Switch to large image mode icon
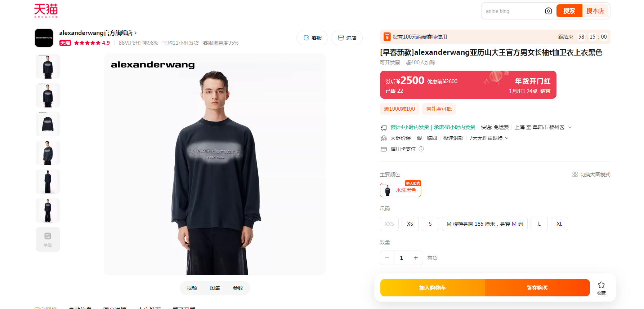The image size is (644, 309). [575, 175]
